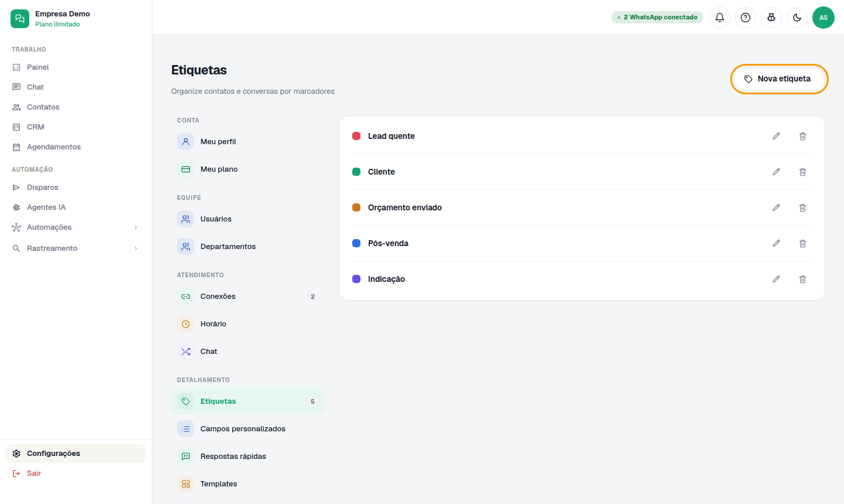This screenshot has height=504, width=844.
Task: Open the help question-mark icon
Action: [746, 18]
